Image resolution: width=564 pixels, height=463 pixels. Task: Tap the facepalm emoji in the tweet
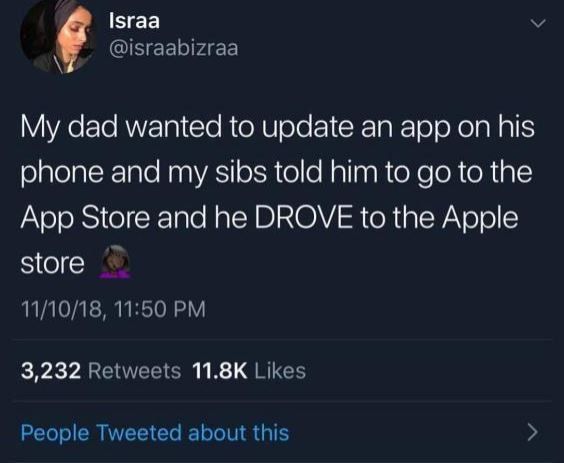[115, 262]
